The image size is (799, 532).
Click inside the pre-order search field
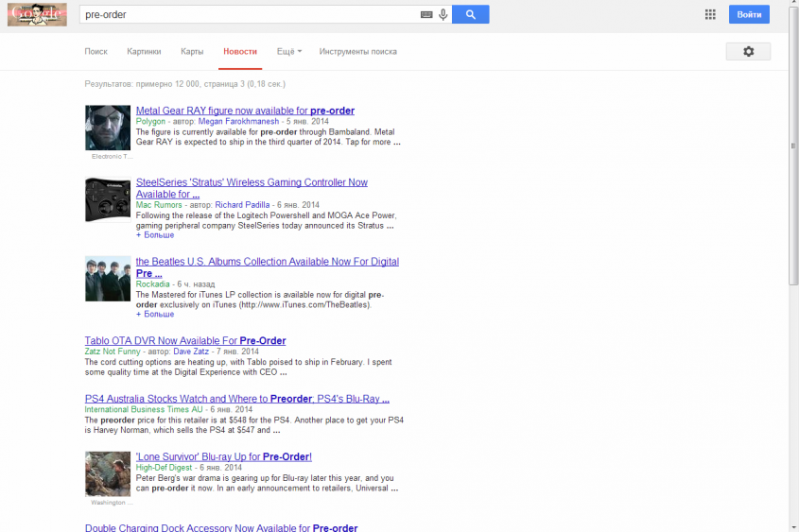(x=246, y=15)
